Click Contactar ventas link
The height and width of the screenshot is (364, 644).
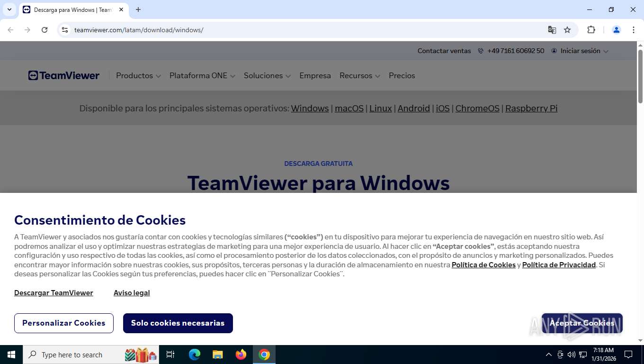pos(444,51)
